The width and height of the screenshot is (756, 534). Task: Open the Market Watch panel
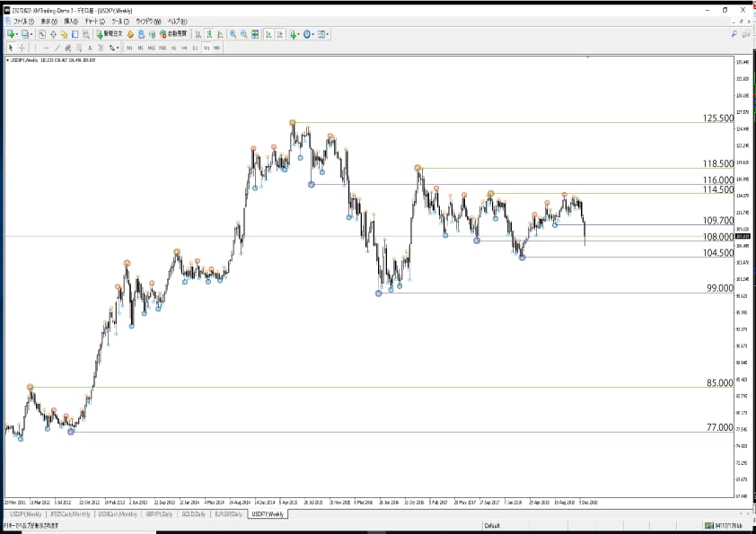(x=42, y=34)
